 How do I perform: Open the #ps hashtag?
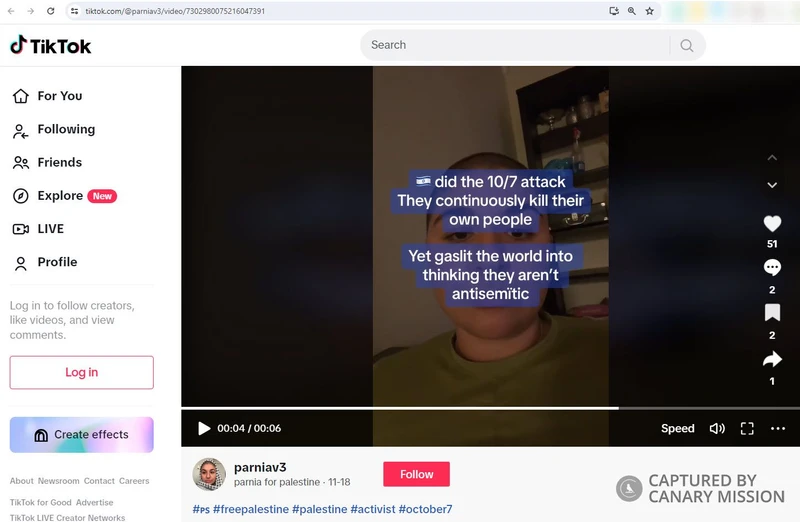[x=201, y=509]
